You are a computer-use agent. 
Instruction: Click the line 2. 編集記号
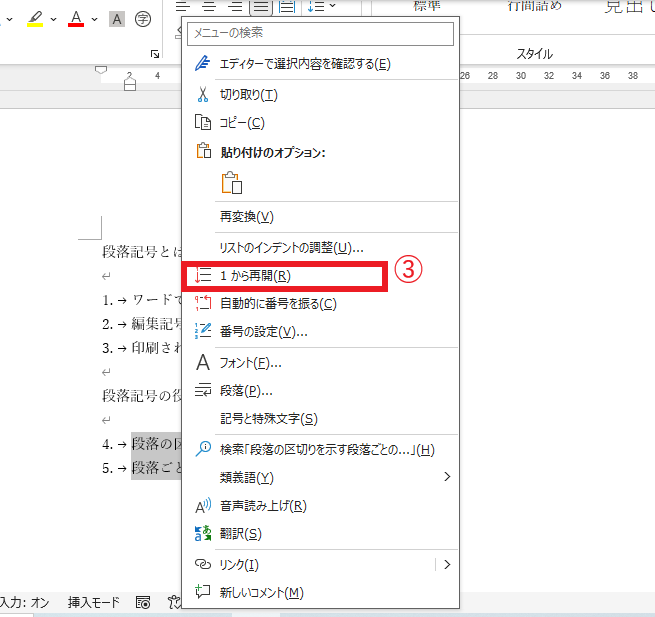(x=142, y=324)
